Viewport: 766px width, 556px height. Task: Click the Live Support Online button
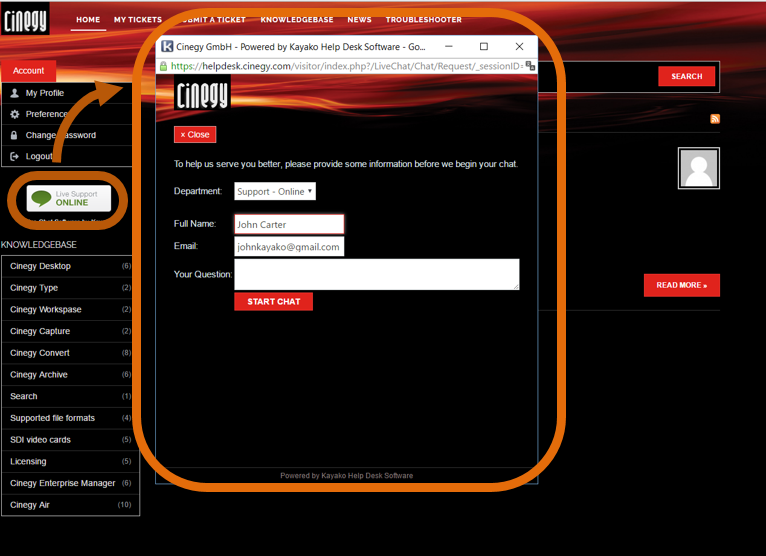click(x=69, y=198)
